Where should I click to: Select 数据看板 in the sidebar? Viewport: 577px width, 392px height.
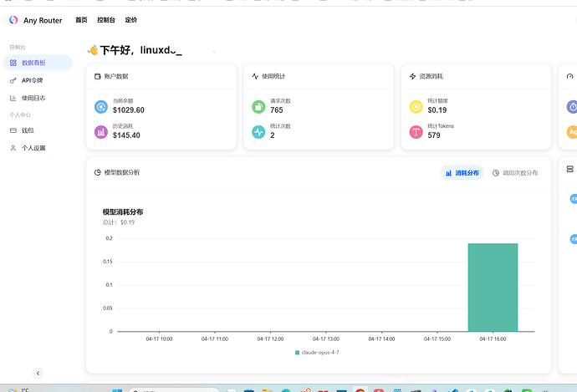point(38,63)
